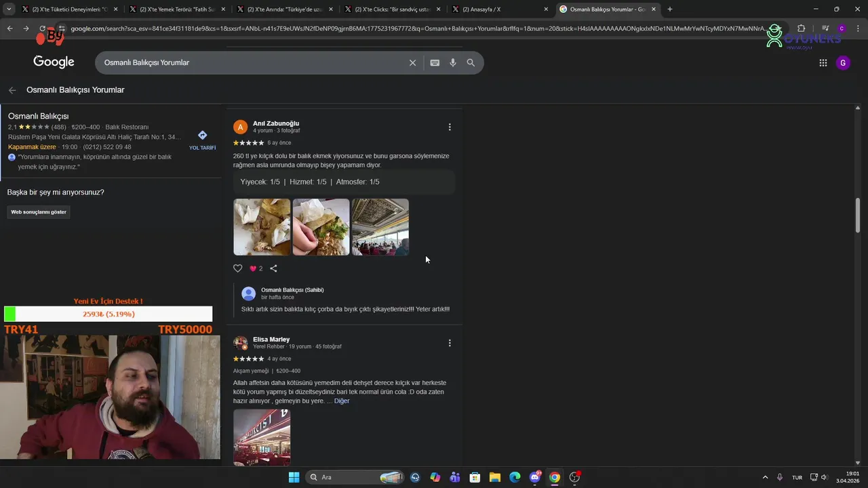Open the Google account avatar menu
This screenshot has width=868, height=488.
843,63
